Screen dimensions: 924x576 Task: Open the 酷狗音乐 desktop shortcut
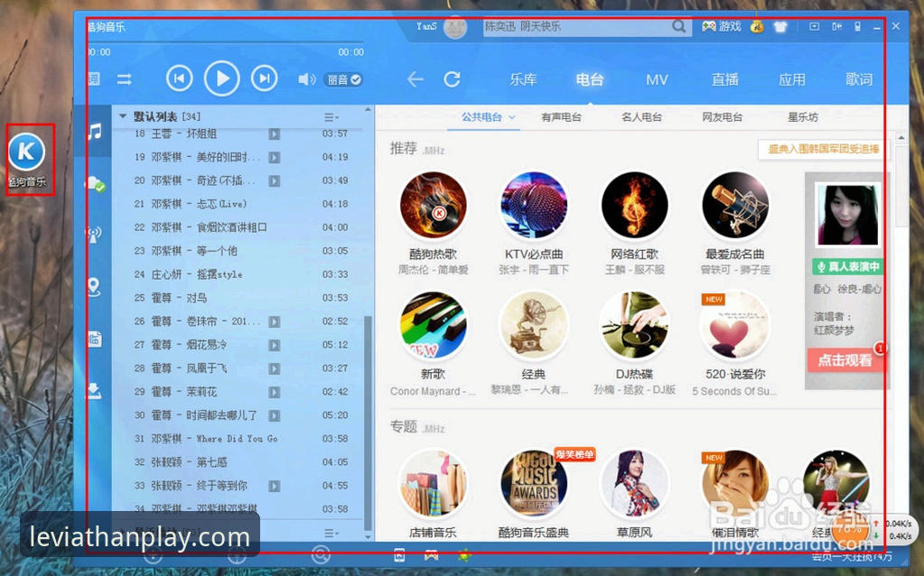(x=27, y=159)
